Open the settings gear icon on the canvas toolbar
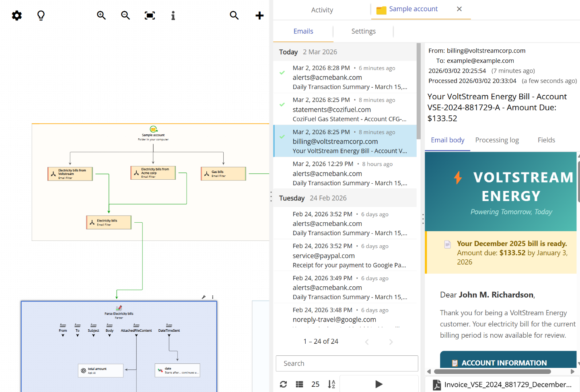Screen dimensions: 580x392 tap(16, 15)
